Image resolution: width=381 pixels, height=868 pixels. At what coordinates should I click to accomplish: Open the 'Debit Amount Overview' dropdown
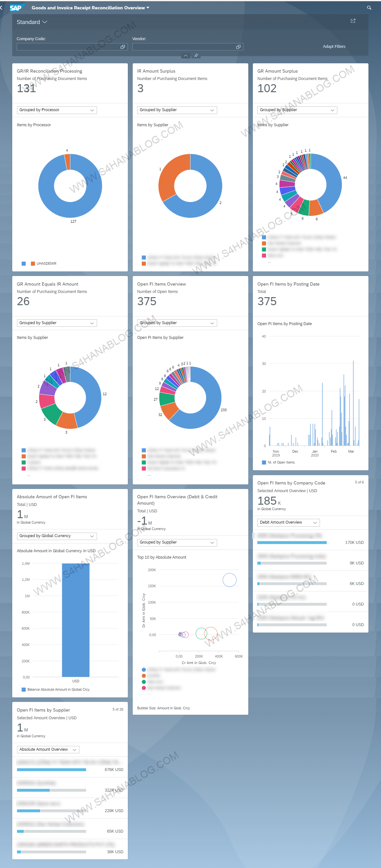288,522
